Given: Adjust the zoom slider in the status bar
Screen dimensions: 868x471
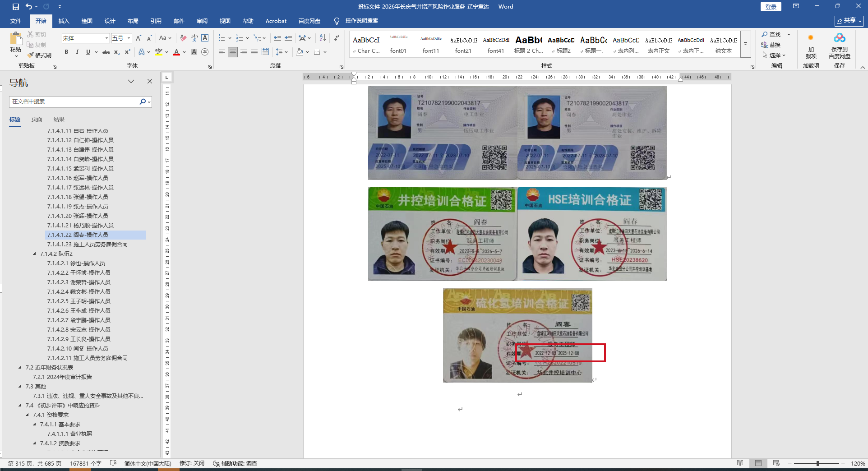Looking at the screenshot, I should (817, 463).
